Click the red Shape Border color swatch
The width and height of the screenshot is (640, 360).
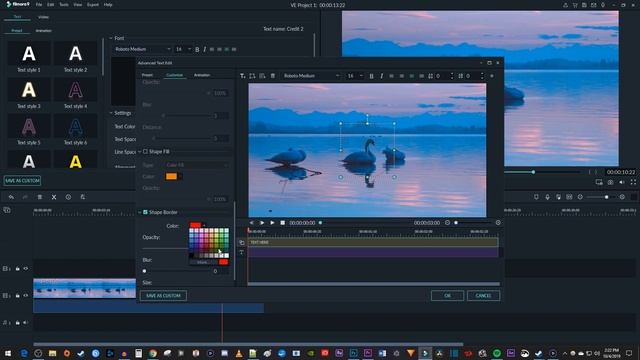pyautogui.click(x=196, y=225)
